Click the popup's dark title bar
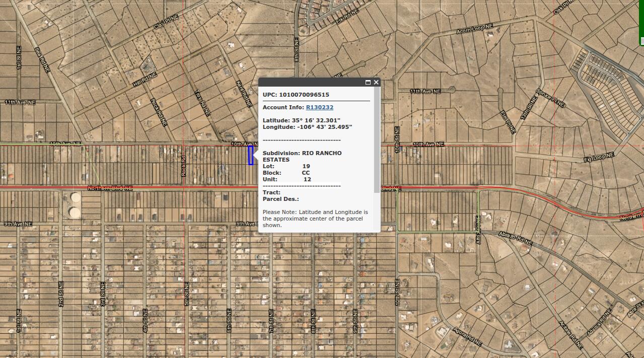The height and width of the screenshot is (358, 644). (x=310, y=83)
